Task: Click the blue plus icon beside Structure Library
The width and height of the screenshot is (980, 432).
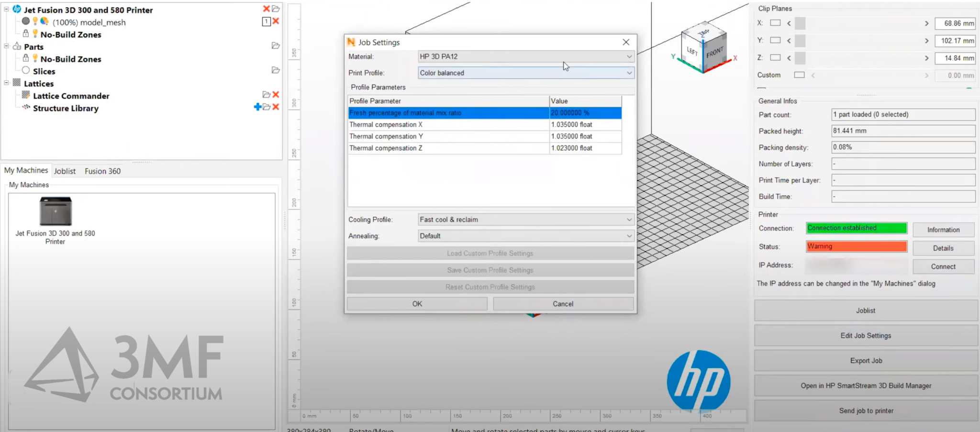Action: pos(257,107)
